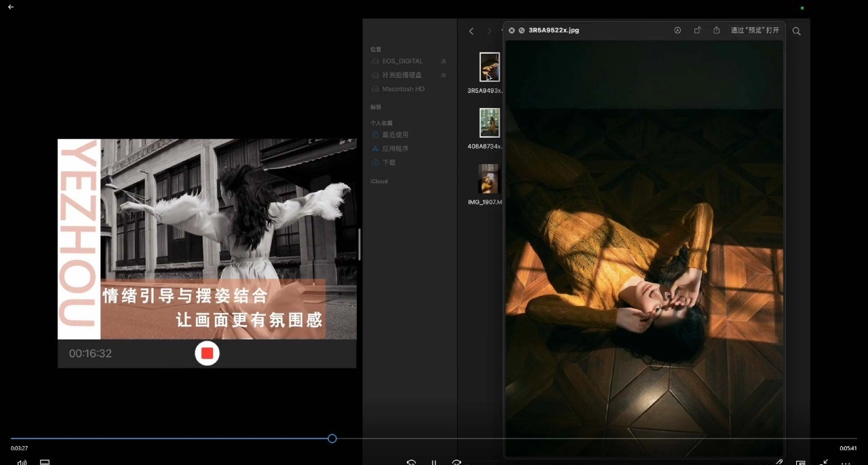This screenshot has width=868, height=465.
Task: Click the pen edit icon in player bar
Action: (779, 462)
